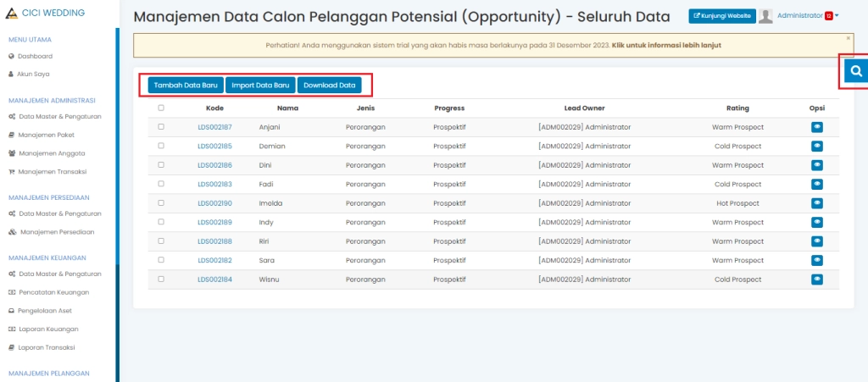Open lead code LDS002187 link
Image resolution: width=868 pixels, height=382 pixels.
[x=214, y=127]
